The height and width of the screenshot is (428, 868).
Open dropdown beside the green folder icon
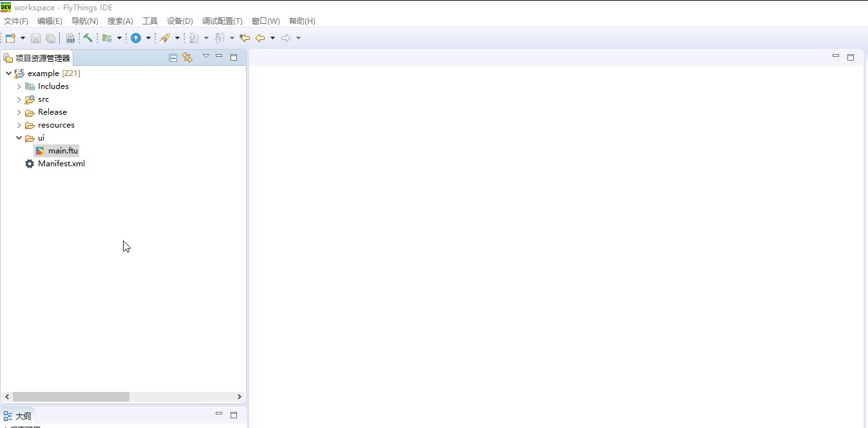point(119,38)
